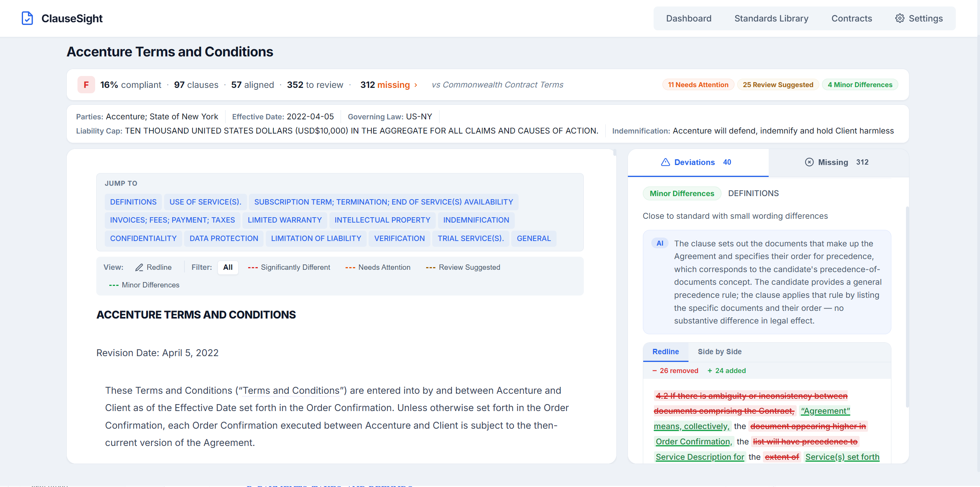
Task: Jump to LIMITATION OF LIABILITY section
Action: point(316,238)
